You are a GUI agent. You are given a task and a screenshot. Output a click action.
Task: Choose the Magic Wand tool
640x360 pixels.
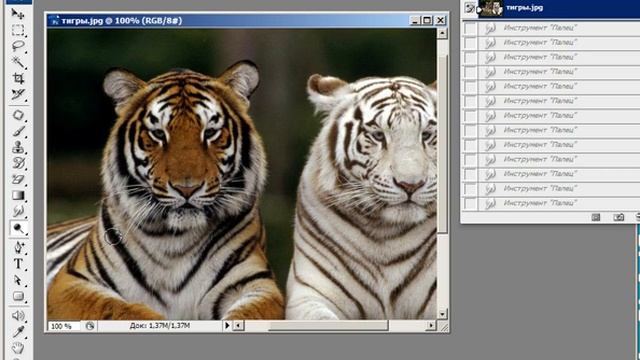tap(18, 62)
